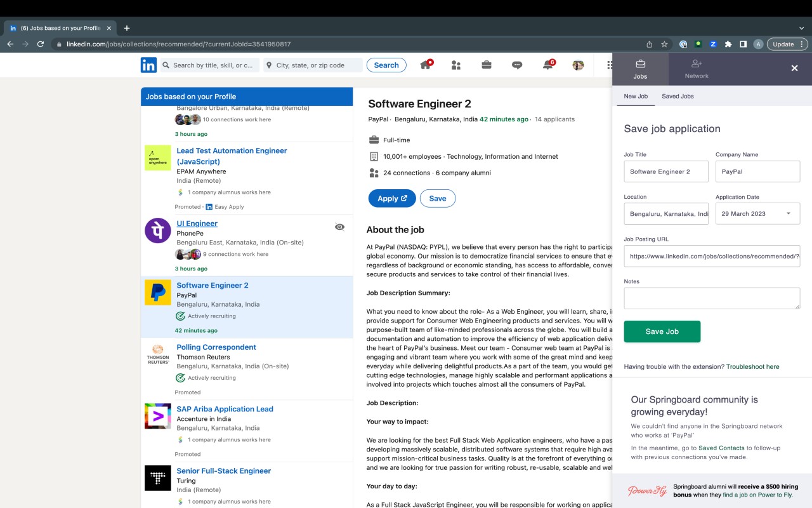Screen dimensions: 812x508
Task: Save the Software Engineer 2 job on LinkedIn
Action: 438,198
